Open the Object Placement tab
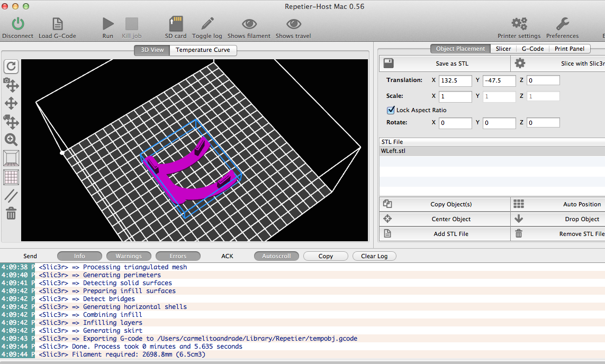This screenshot has height=364, width=605. point(460,49)
